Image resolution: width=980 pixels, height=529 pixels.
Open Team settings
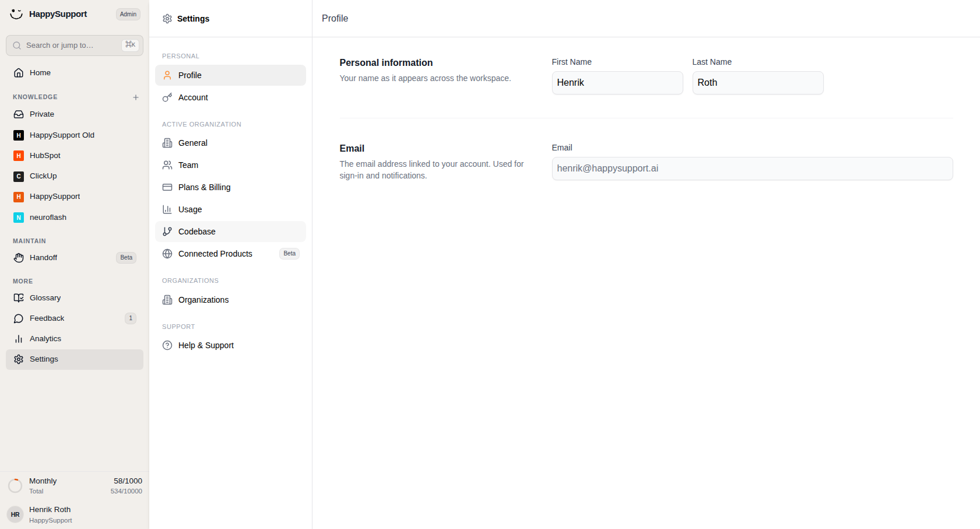coord(230,165)
